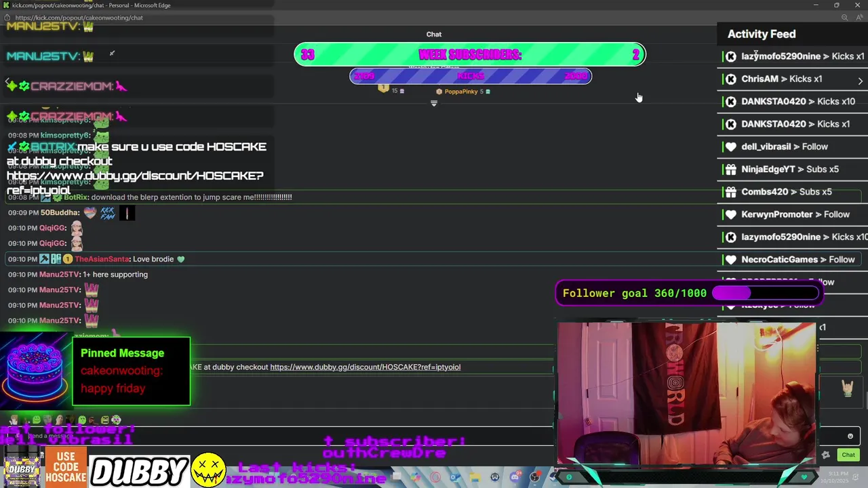Viewport: 868px width, 488px height.
Task: Click the green heart in TheAsianSanta message
Action: 180,259
